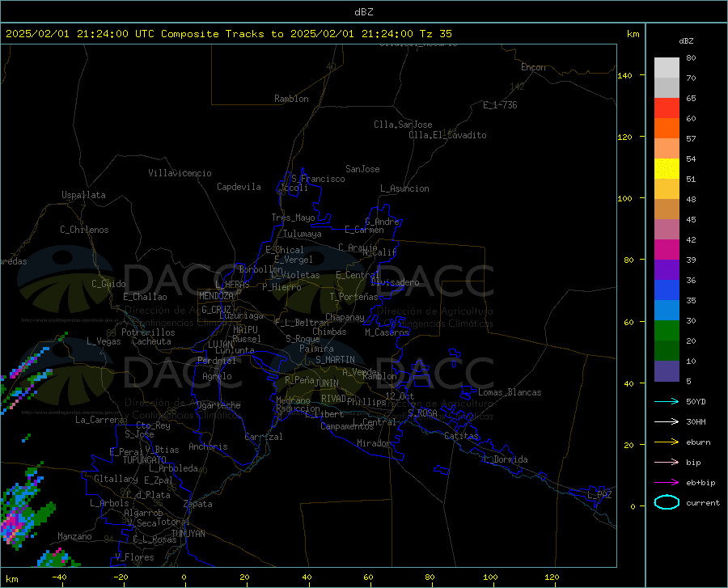This screenshot has height=588, width=728.
Task: Click the Carrizal map label
Action: 264,437
